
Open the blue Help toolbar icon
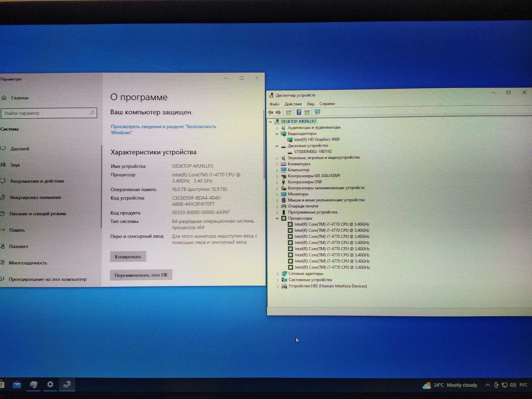pos(299,112)
